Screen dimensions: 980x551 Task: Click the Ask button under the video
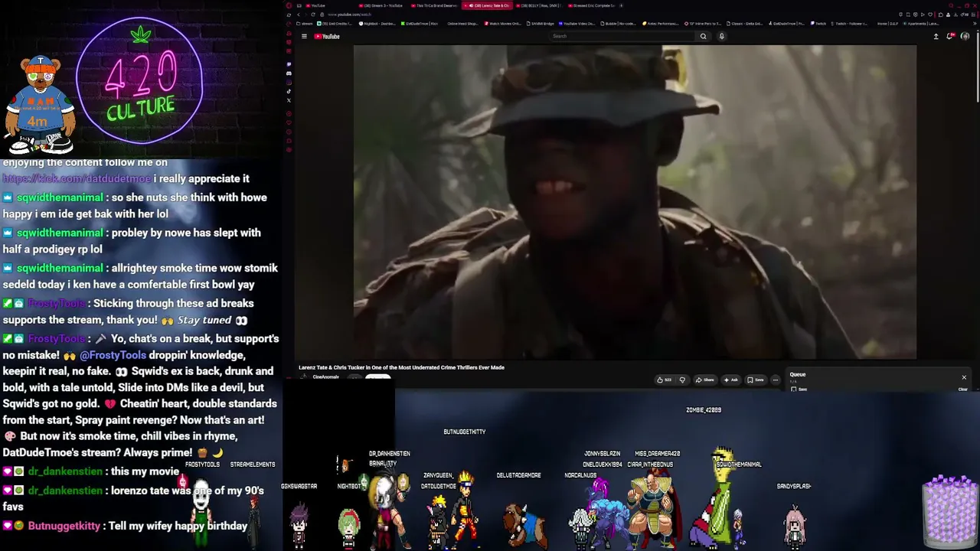[x=730, y=380]
